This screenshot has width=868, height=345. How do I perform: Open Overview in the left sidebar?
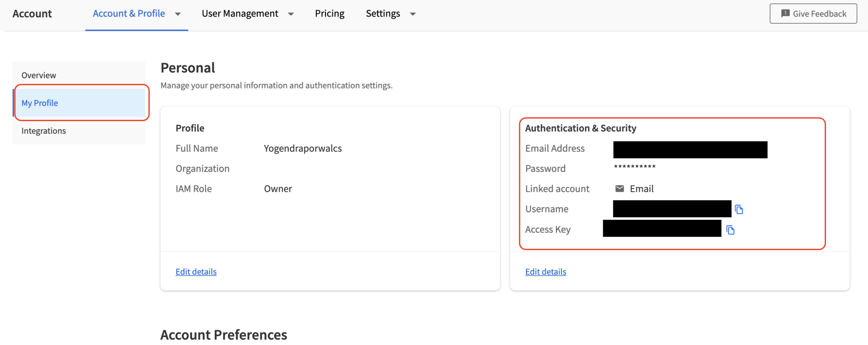39,75
